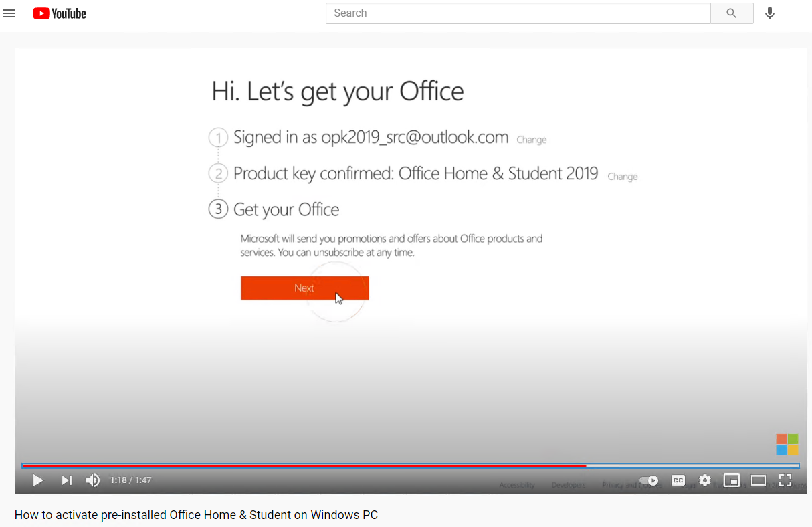Run a search with the magnifier button
Image resolution: width=812 pixels, height=527 pixels.
point(732,13)
